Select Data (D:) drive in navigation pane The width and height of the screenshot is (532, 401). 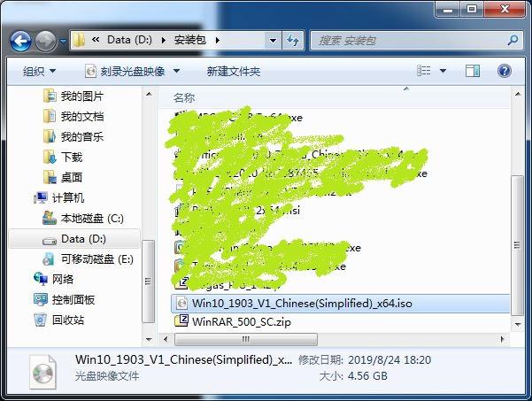[x=74, y=239]
